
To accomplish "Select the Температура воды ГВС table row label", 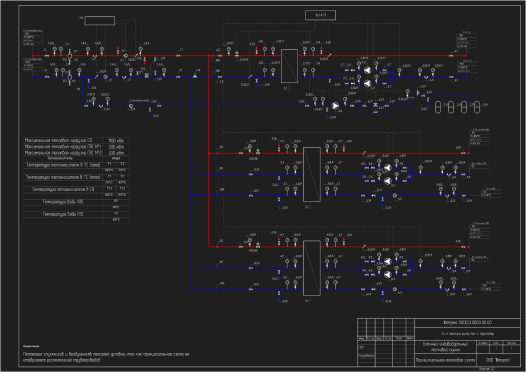I will (x=63, y=214).
